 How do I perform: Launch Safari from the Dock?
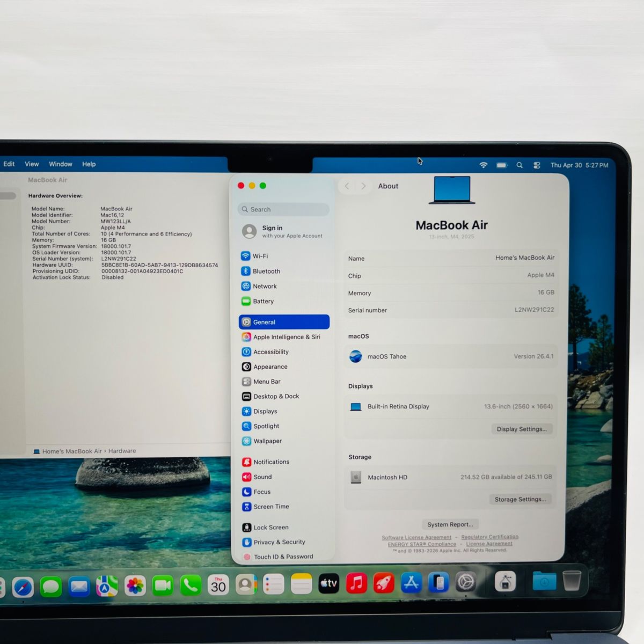click(x=23, y=586)
